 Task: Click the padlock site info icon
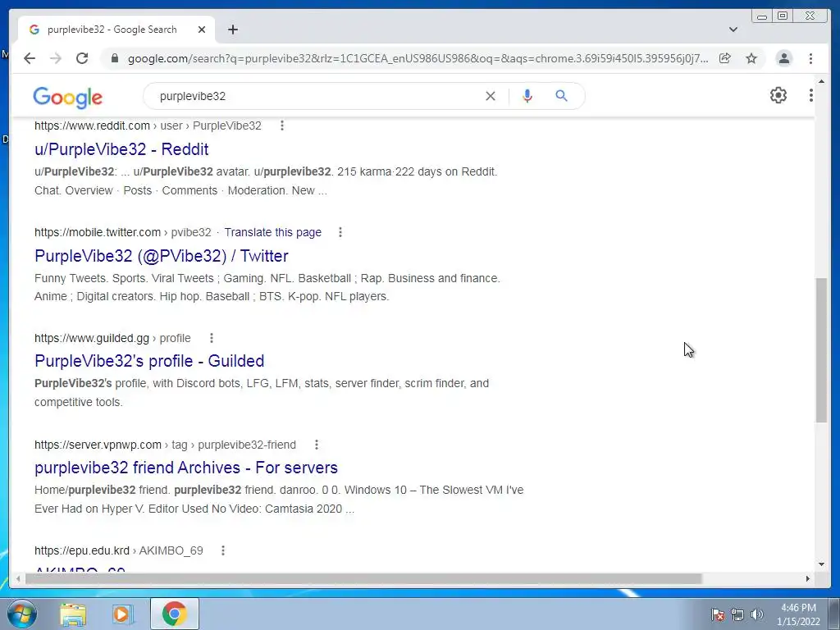114,58
